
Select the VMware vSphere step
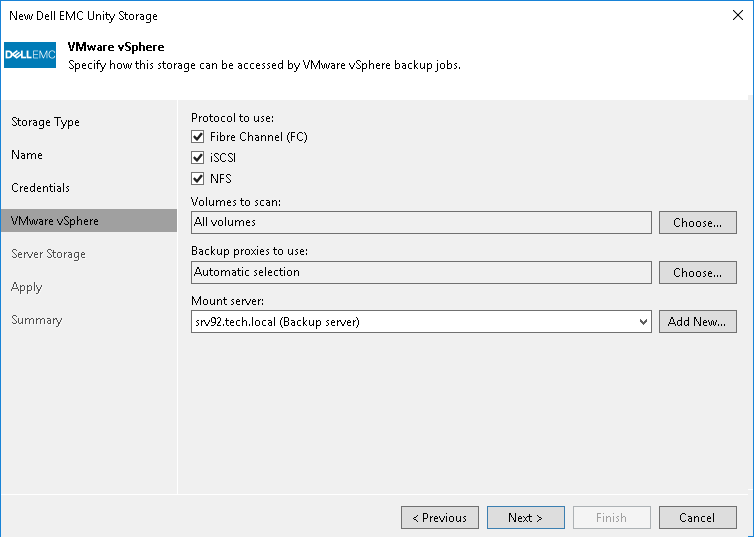[55, 221]
